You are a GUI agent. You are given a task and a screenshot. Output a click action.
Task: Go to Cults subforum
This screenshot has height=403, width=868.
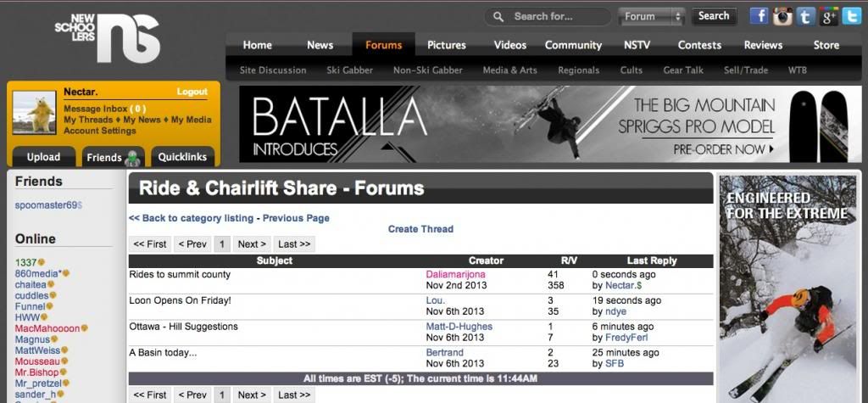pyautogui.click(x=631, y=70)
